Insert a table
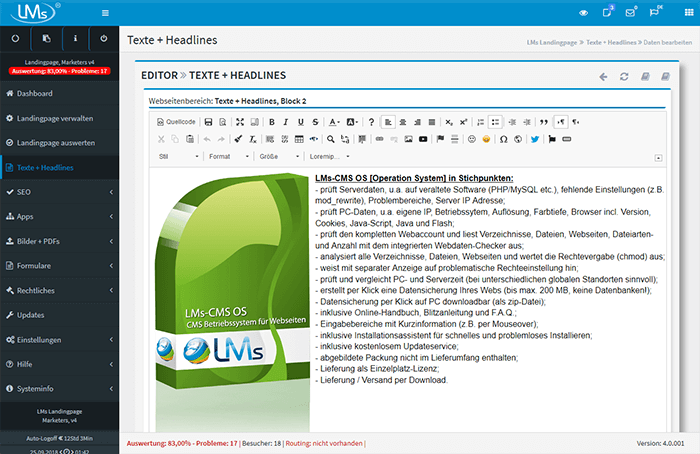This screenshot has height=454, width=700. point(299,139)
